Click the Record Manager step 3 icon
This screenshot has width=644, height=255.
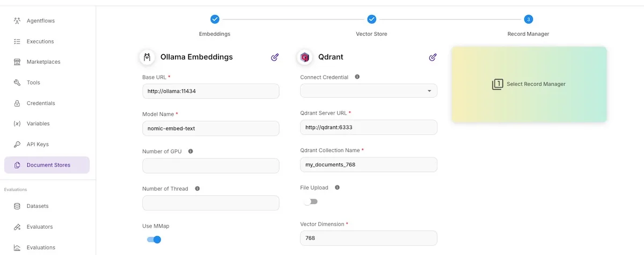(x=528, y=19)
